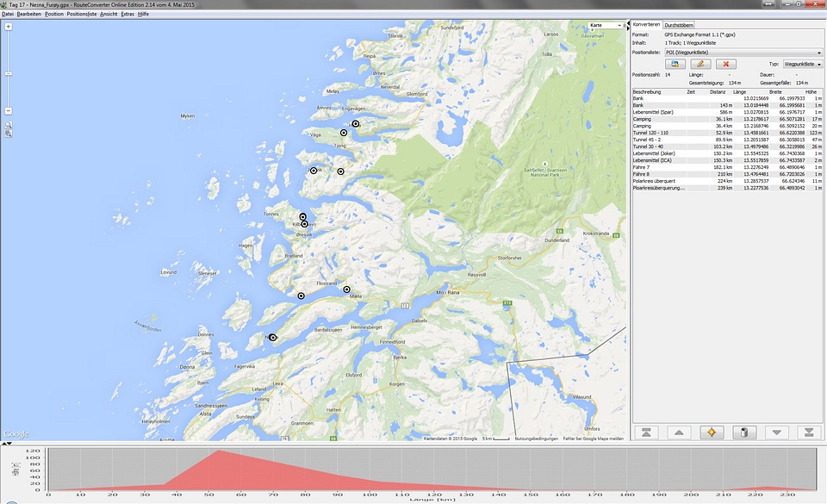Click the map zoom slider handle
Image resolution: width=827 pixels, height=504 pixels.
pos(8,74)
